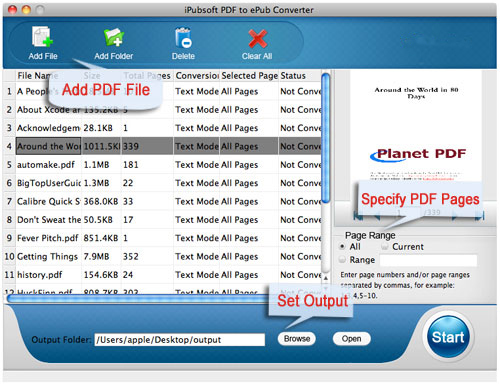Click the 154.6KB size cell
The width and height of the screenshot is (500, 386).
coord(101,275)
